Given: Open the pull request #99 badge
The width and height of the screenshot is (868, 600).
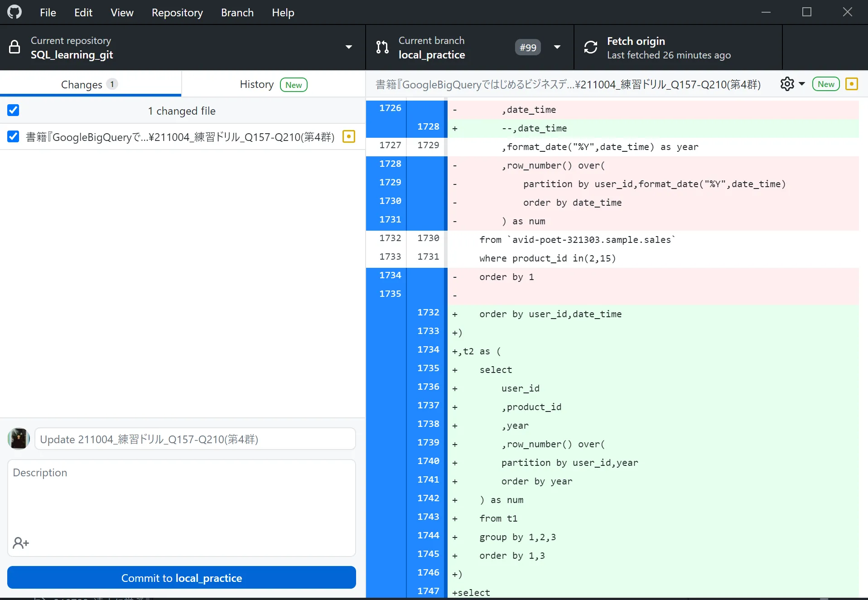Looking at the screenshot, I should (x=528, y=47).
